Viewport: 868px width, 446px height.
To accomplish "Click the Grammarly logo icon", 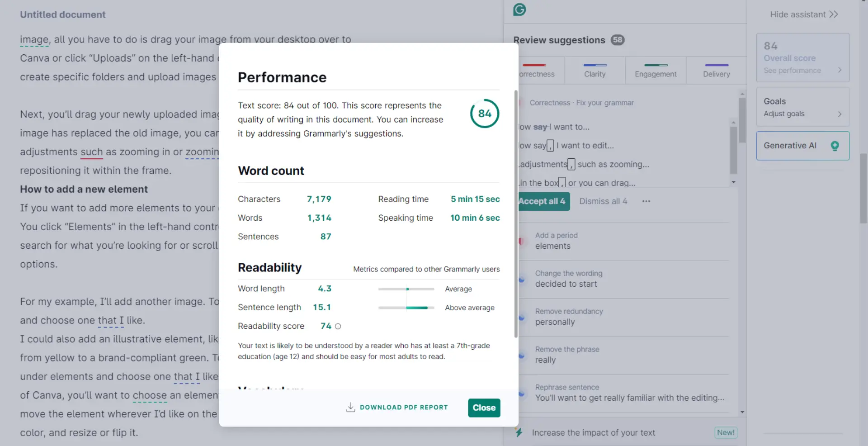I will (519, 9).
